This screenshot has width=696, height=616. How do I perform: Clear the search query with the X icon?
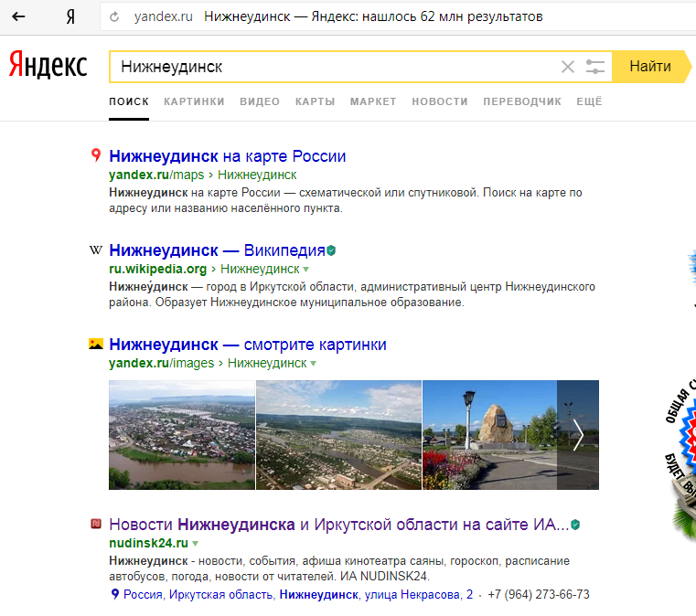(x=568, y=67)
